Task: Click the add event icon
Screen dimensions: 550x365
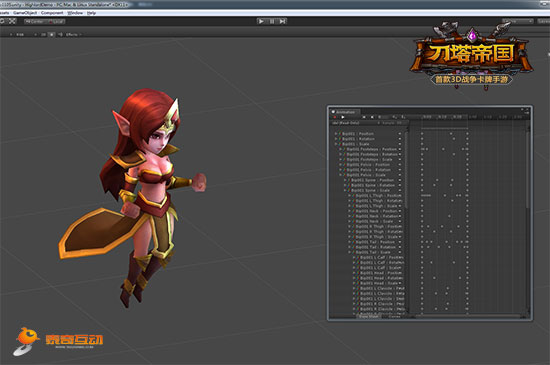Action: (403, 117)
